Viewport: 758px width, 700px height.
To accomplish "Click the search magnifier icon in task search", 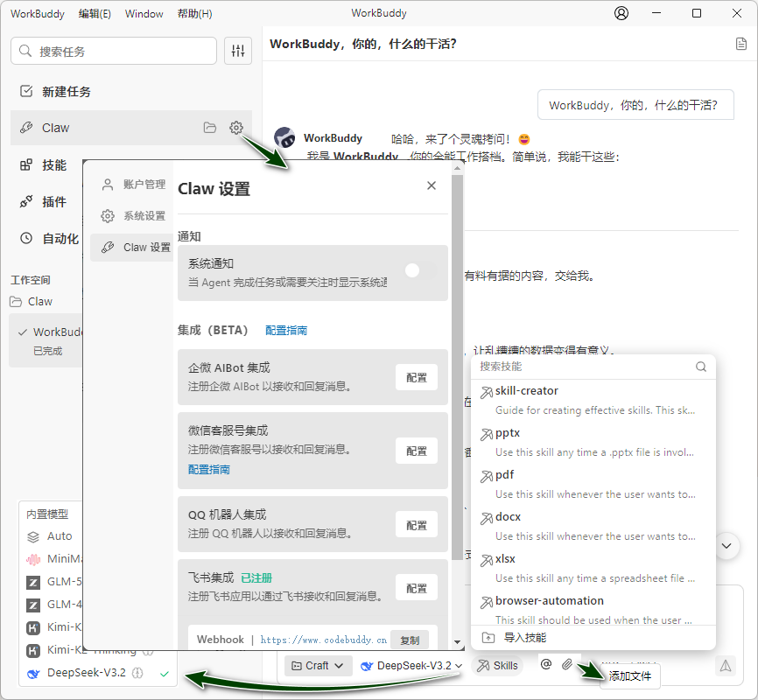I will [25, 51].
